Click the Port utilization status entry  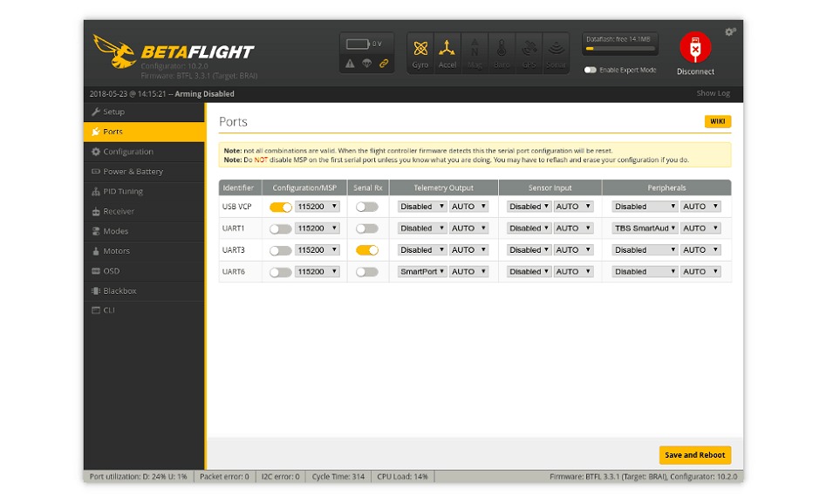coord(138,477)
